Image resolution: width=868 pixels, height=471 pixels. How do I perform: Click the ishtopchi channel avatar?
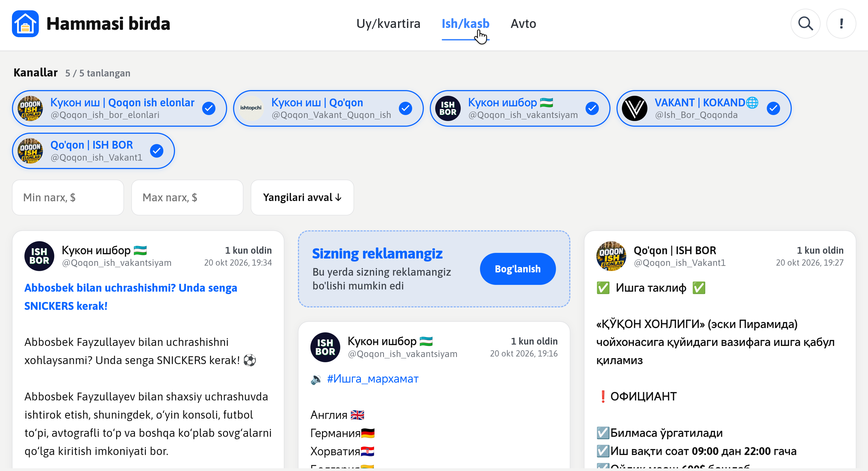point(251,108)
